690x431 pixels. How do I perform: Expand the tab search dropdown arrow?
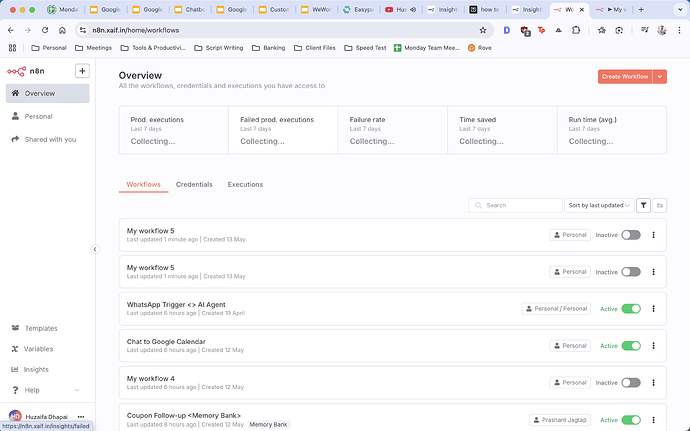pyautogui.click(x=680, y=9)
